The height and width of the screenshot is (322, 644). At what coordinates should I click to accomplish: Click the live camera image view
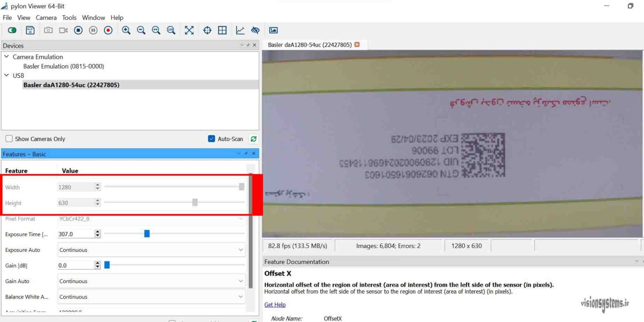pyautogui.click(x=452, y=143)
